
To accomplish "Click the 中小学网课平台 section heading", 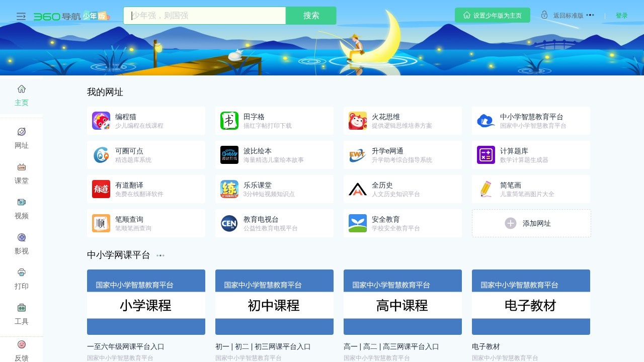I will coord(119,255).
